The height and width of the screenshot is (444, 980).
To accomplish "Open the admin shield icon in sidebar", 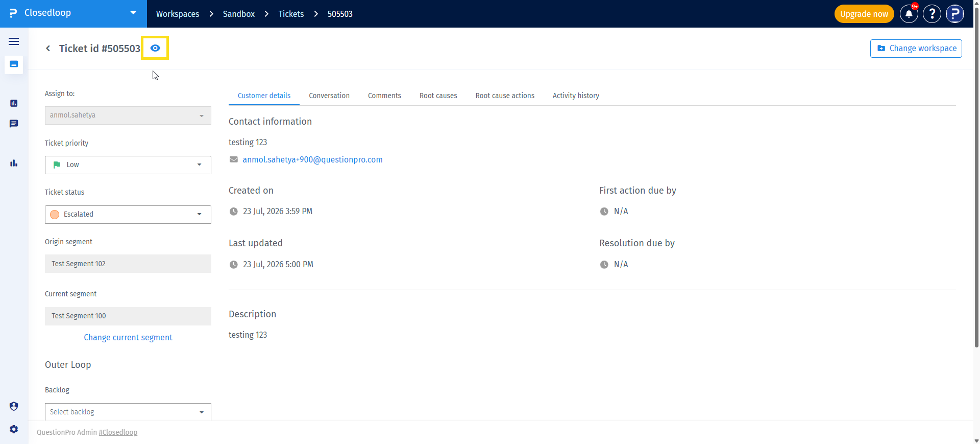I will tap(14, 406).
